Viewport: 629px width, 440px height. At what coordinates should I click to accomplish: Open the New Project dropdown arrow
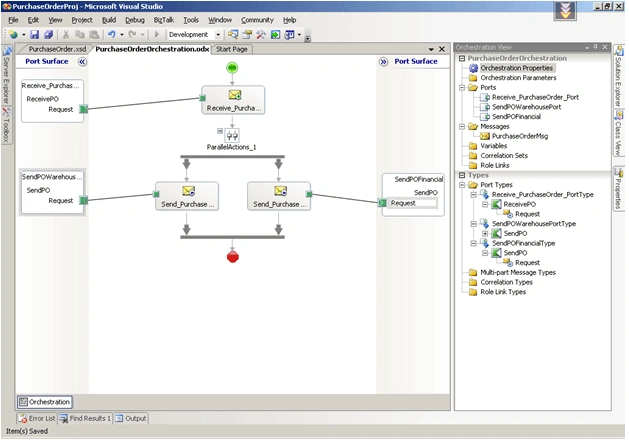23,34
